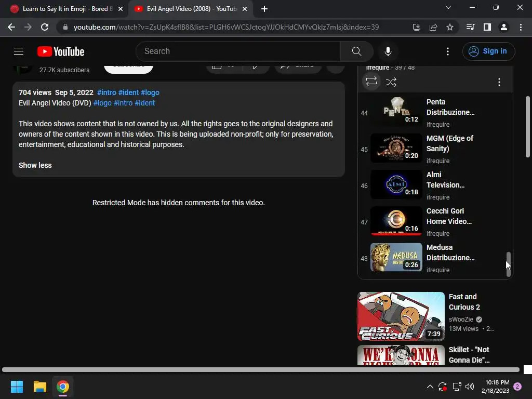Open Chrome three-dot menu
The width and height of the screenshot is (532, 399).
pyautogui.click(x=521, y=27)
